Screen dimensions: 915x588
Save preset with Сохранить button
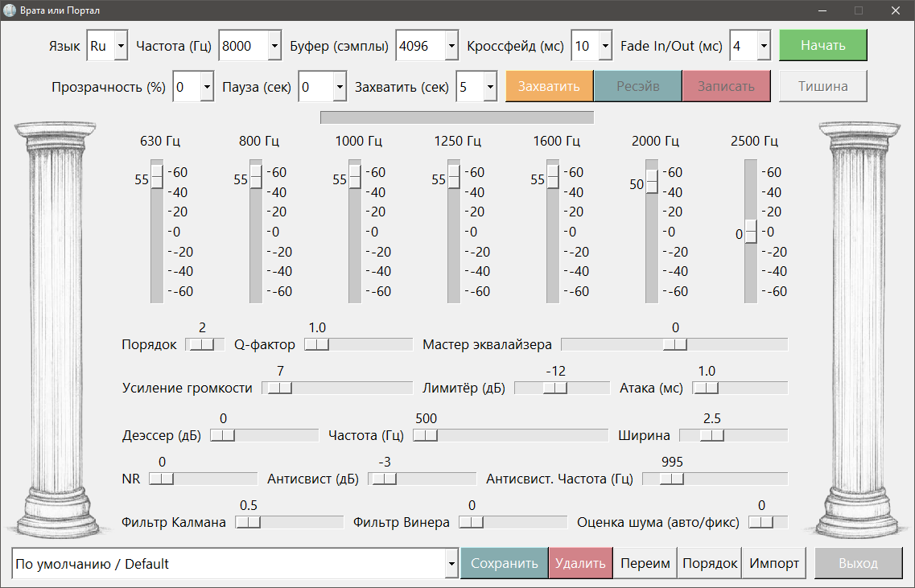505,564
